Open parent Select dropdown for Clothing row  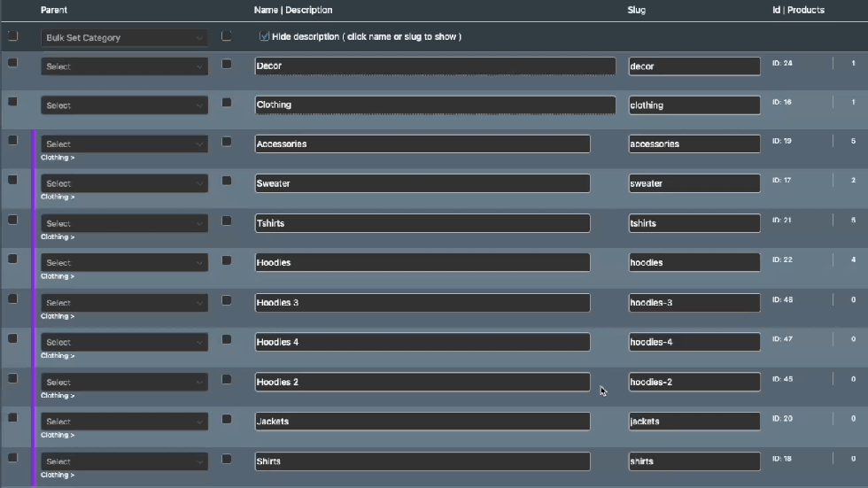tap(125, 105)
